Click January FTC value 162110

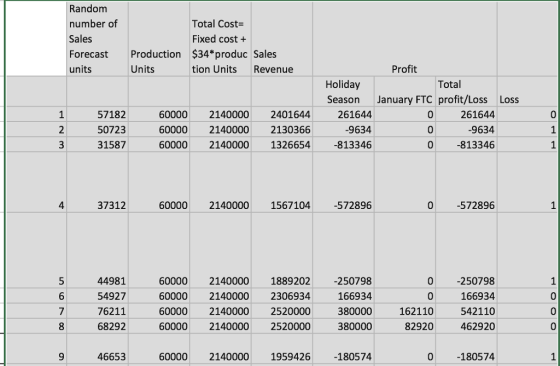[405, 311]
